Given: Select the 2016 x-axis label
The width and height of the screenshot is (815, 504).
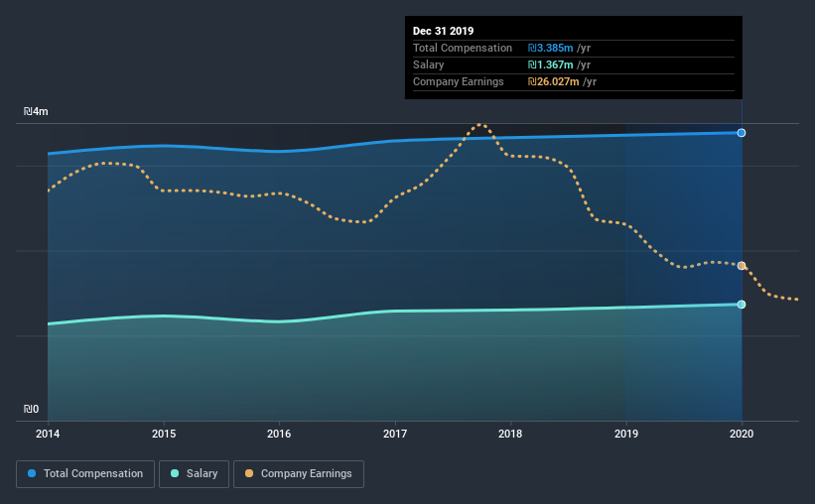Looking at the screenshot, I should 279,434.
